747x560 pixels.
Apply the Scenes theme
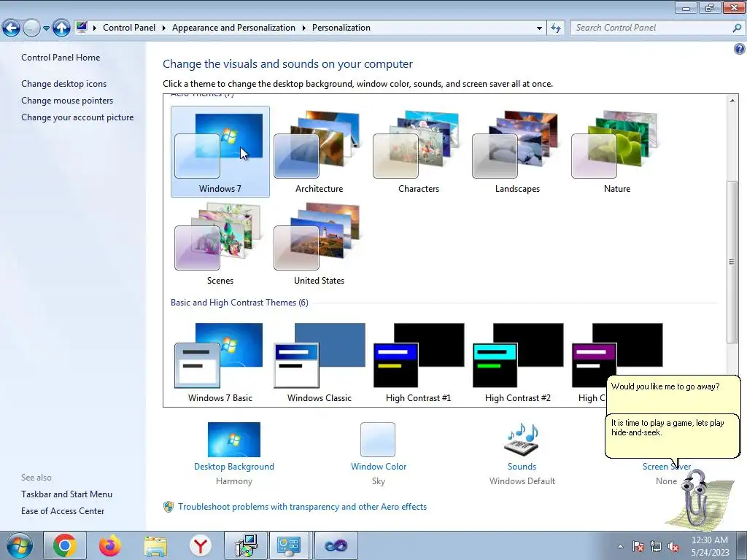(220, 244)
